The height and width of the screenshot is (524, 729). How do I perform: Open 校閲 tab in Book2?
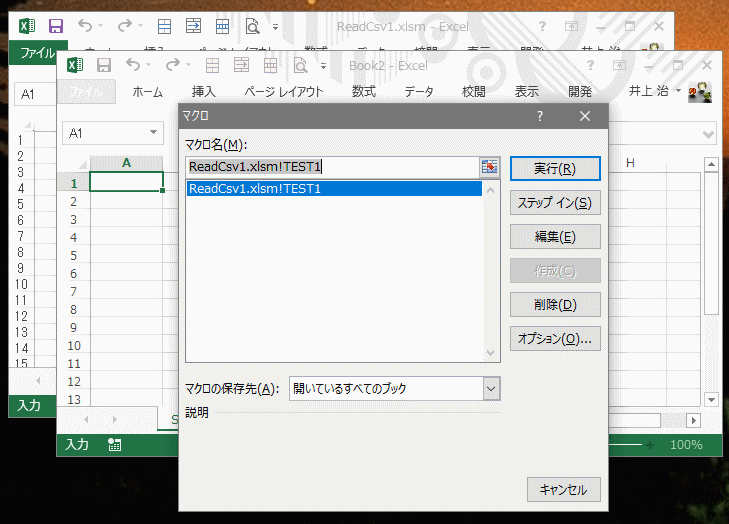click(x=474, y=92)
